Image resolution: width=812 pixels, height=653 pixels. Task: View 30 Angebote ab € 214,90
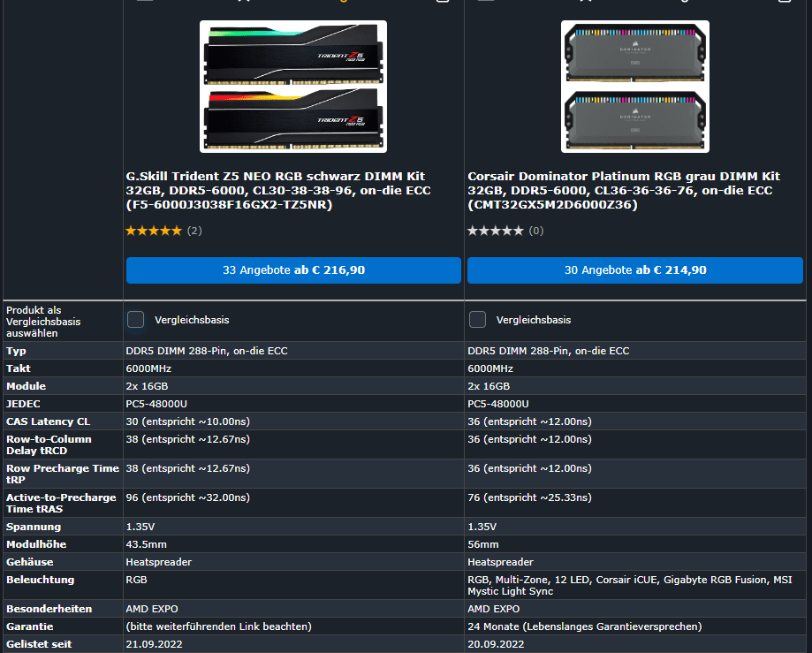635,270
